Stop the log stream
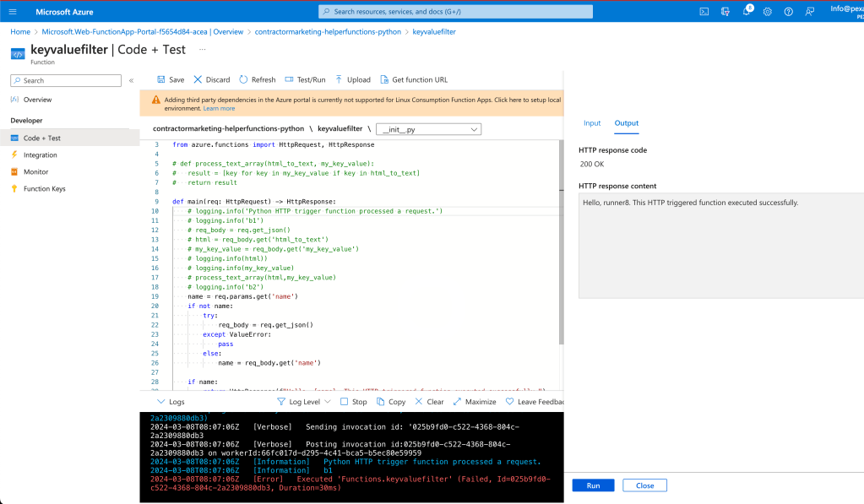 [354, 402]
